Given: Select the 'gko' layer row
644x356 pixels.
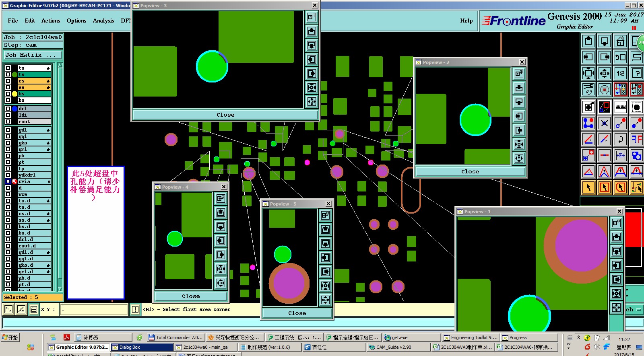Looking at the screenshot, I should click(x=35, y=143).
